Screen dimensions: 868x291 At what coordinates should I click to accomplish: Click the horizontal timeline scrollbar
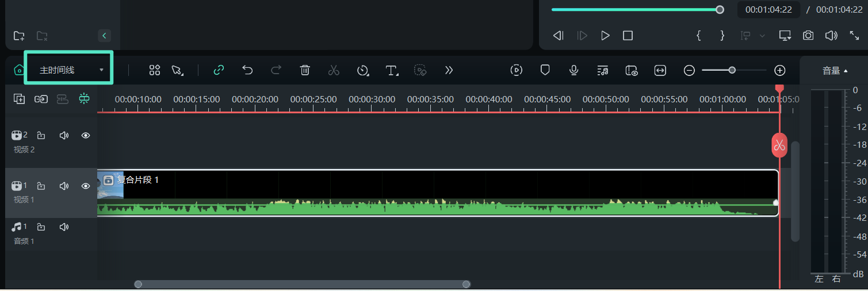coord(302,284)
